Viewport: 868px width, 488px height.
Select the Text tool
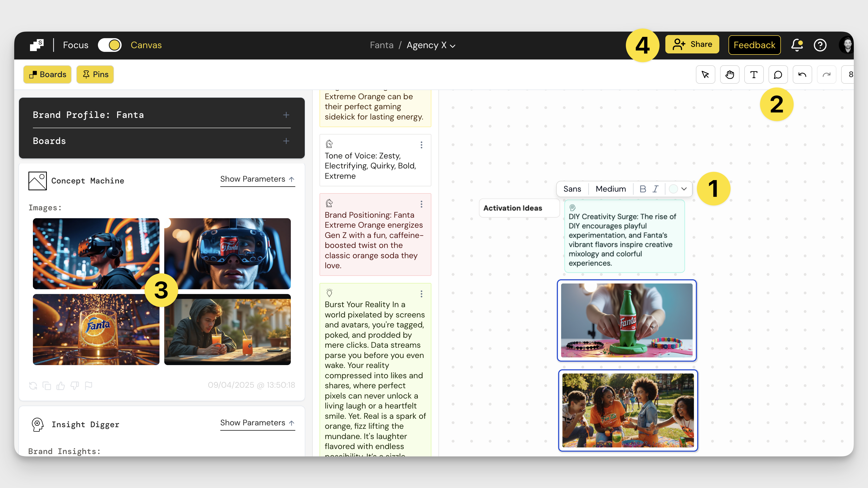[x=754, y=74]
